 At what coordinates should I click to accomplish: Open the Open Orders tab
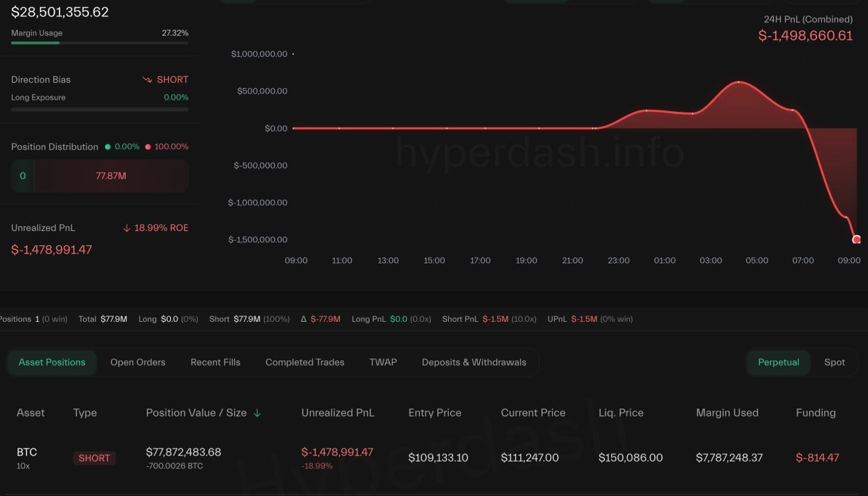138,363
